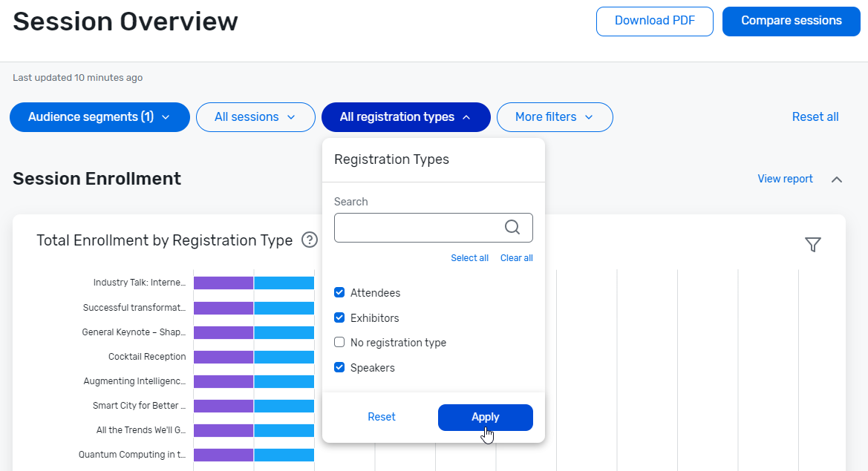
Task: Click the Reset all link
Action: 815,116
